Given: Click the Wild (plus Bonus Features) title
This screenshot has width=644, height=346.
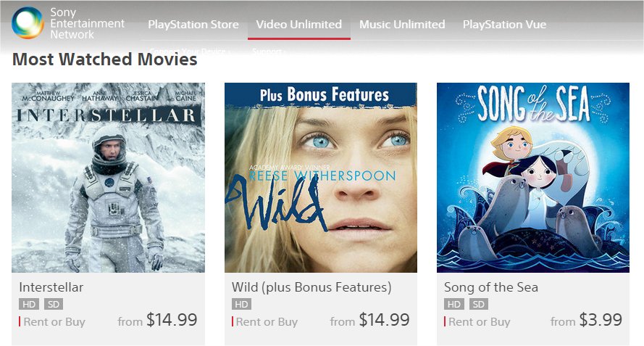Looking at the screenshot, I should click(311, 287).
